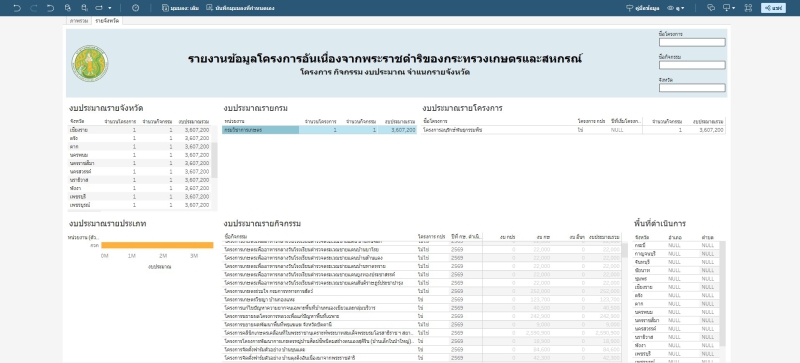Select the รายจังหวัด tab
The image size is (800, 363).
[x=107, y=21]
